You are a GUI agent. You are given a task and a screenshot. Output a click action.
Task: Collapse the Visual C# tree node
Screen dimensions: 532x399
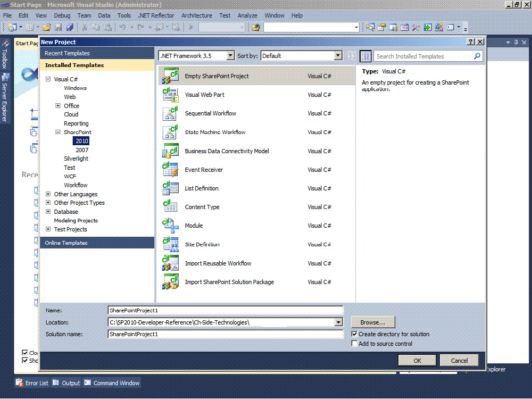[x=48, y=79]
